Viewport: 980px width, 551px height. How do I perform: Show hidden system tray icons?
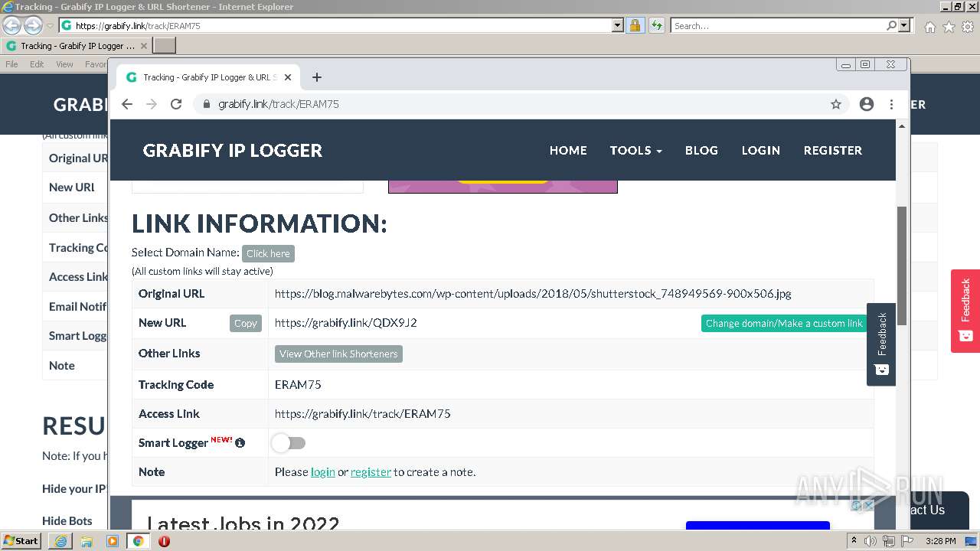coord(854,541)
